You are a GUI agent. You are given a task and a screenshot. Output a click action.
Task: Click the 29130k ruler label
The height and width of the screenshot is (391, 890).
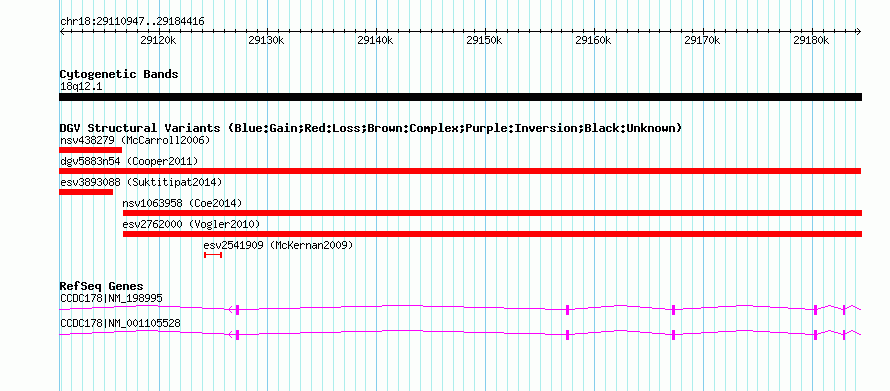click(x=267, y=41)
